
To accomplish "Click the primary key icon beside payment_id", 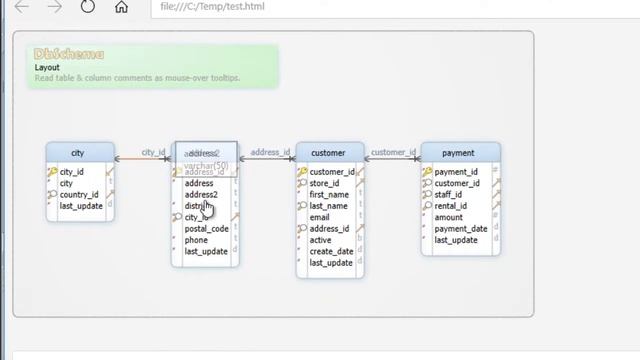I will point(427,171).
